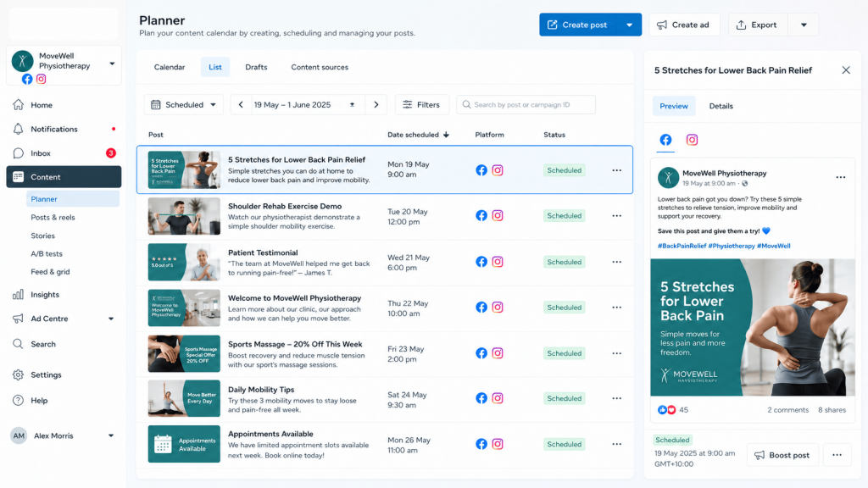Image resolution: width=868 pixels, height=488 pixels.
Task: Go to Stories submenu
Action: (42, 236)
